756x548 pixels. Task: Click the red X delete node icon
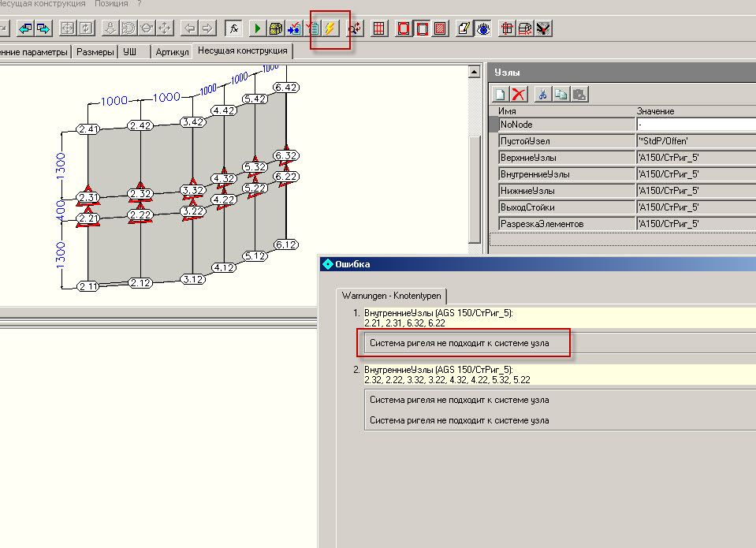519,94
